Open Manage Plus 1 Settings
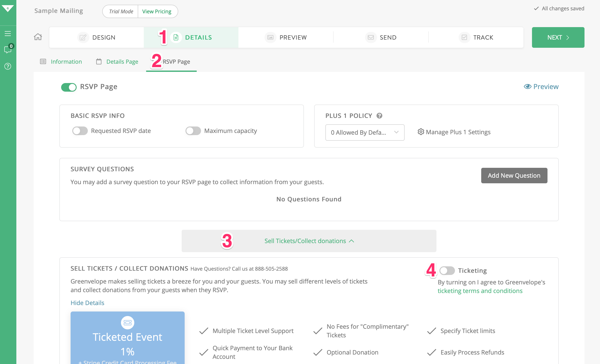The image size is (600, 364). (x=454, y=132)
